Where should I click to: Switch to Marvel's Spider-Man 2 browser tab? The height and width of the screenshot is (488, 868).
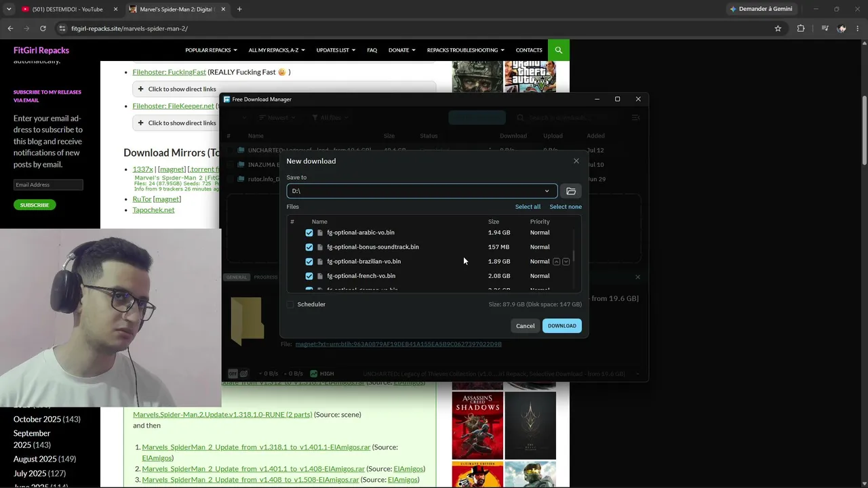[x=177, y=9]
